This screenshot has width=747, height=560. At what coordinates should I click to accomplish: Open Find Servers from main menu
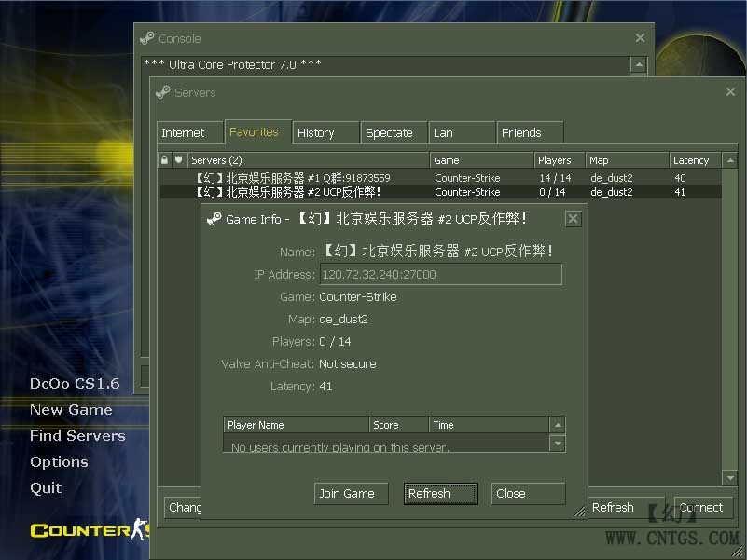[x=77, y=436]
